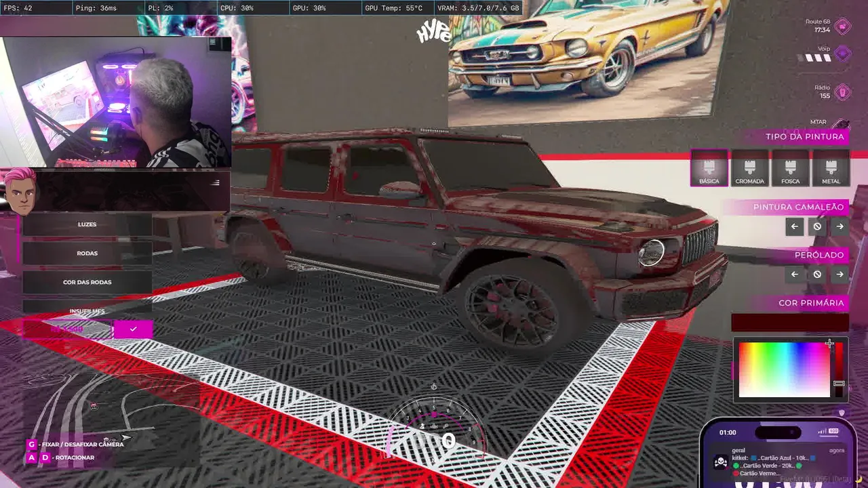Click the Voip microphone icon
The height and width of the screenshot is (488, 868).
tap(842, 53)
